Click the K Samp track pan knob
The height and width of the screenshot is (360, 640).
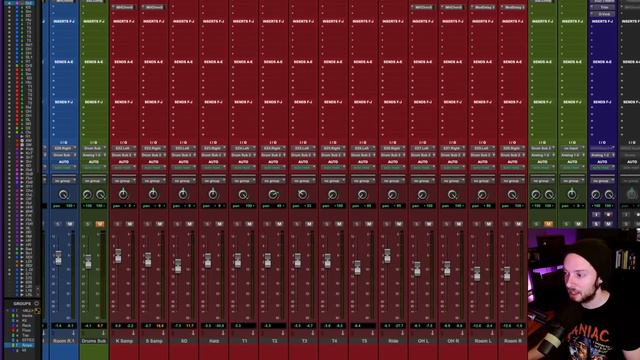[x=123, y=194]
